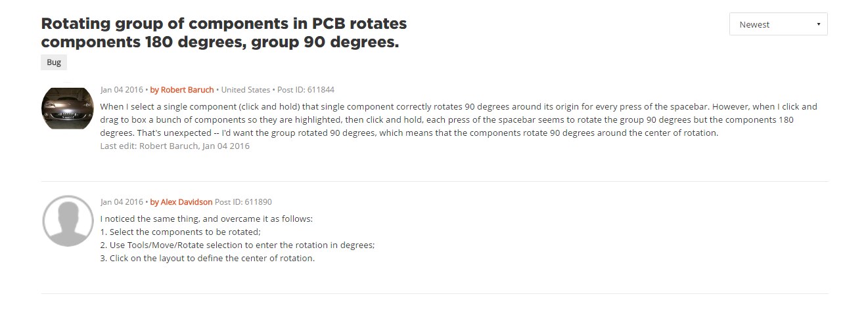
Task: Click the date on Robert Baruch's post
Action: 122,90
